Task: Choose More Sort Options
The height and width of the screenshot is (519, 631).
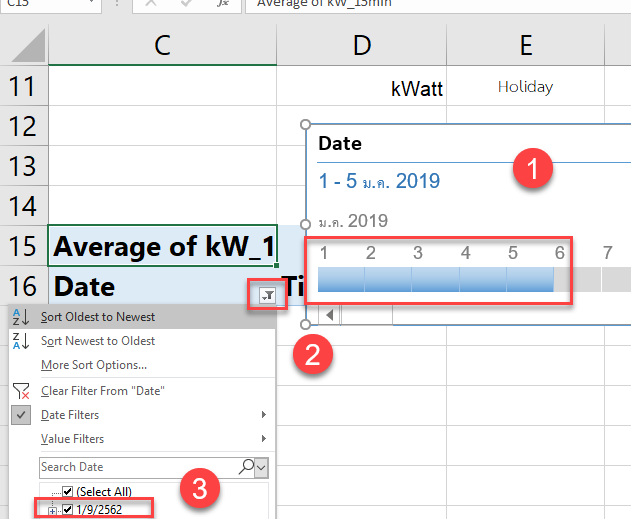Action: coord(94,365)
